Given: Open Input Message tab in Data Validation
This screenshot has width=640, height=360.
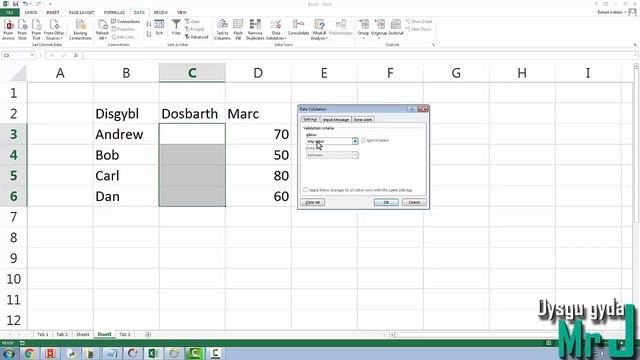Looking at the screenshot, I should pyautogui.click(x=336, y=120).
